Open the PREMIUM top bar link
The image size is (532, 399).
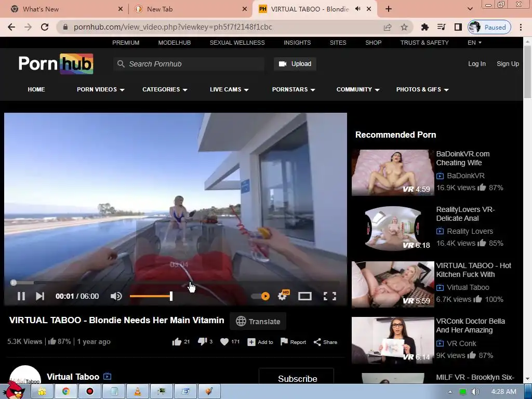click(126, 43)
